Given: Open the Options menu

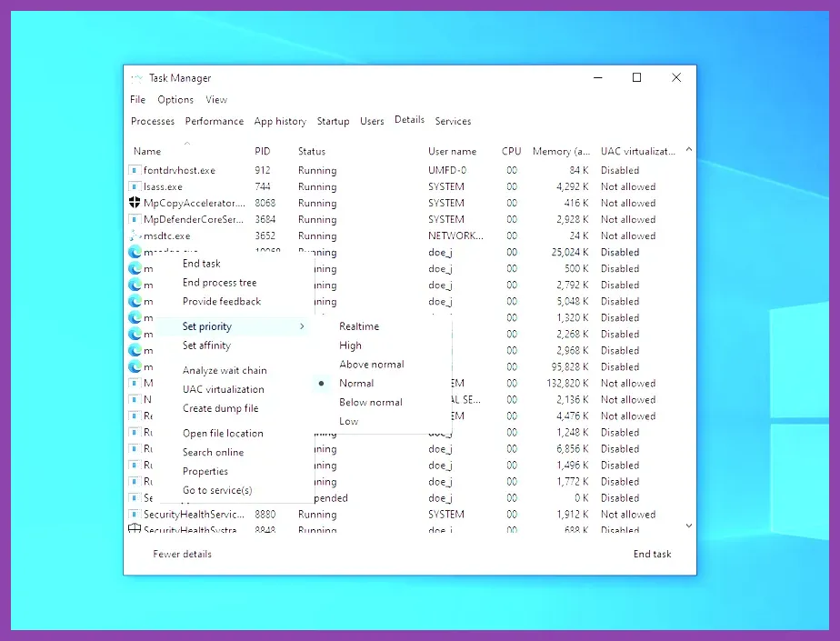Looking at the screenshot, I should tap(175, 100).
